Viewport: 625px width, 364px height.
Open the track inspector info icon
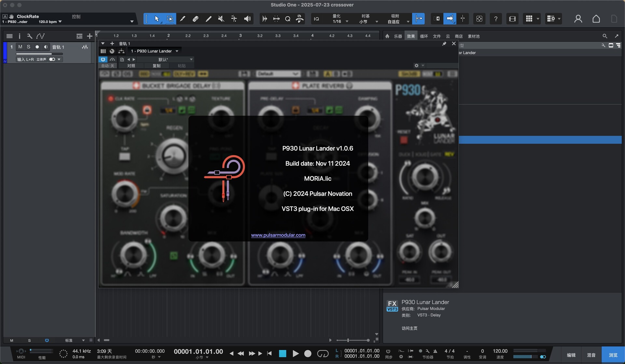click(x=19, y=36)
